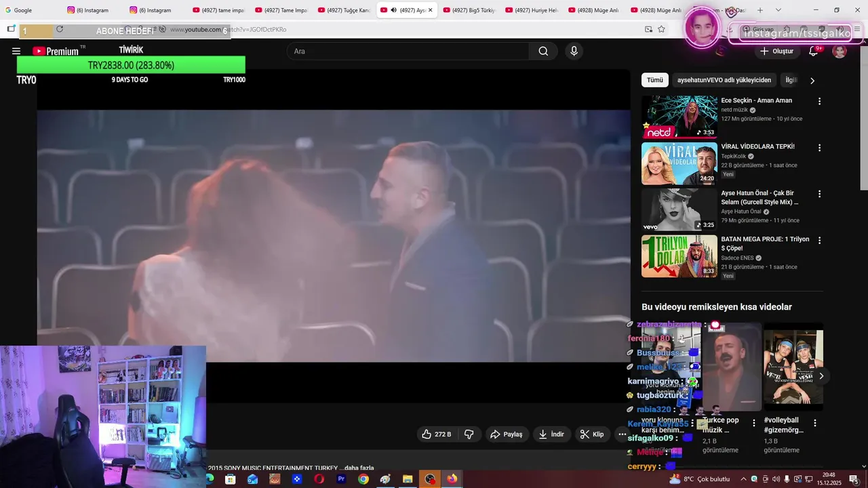Open Windows notification center icon
This screenshot has width=868, height=488.
point(854,479)
